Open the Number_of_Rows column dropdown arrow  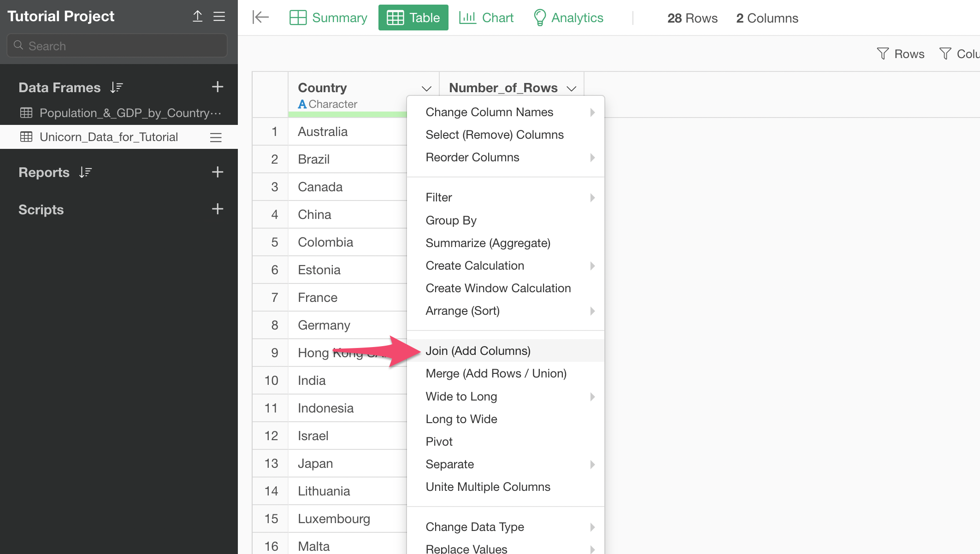point(572,88)
